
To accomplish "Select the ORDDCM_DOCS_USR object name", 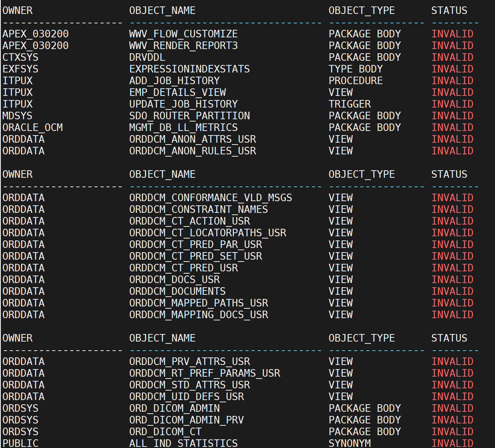I will (174, 280).
